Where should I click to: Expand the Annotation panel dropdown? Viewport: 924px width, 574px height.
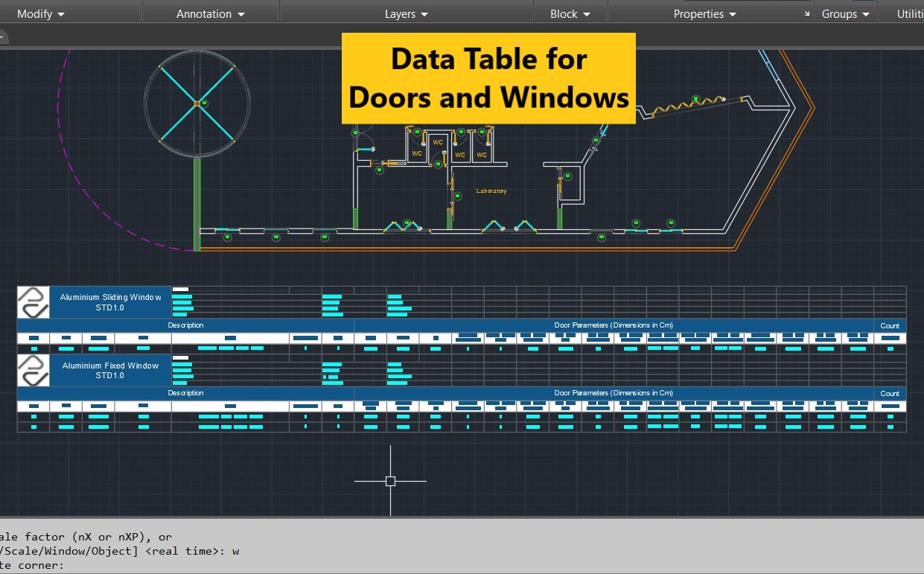click(x=210, y=13)
